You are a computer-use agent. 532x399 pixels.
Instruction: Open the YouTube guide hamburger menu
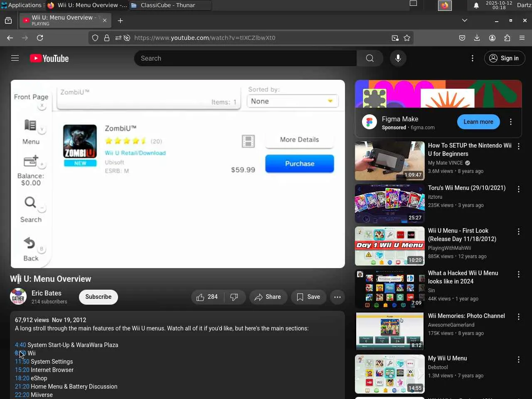[15, 58]
